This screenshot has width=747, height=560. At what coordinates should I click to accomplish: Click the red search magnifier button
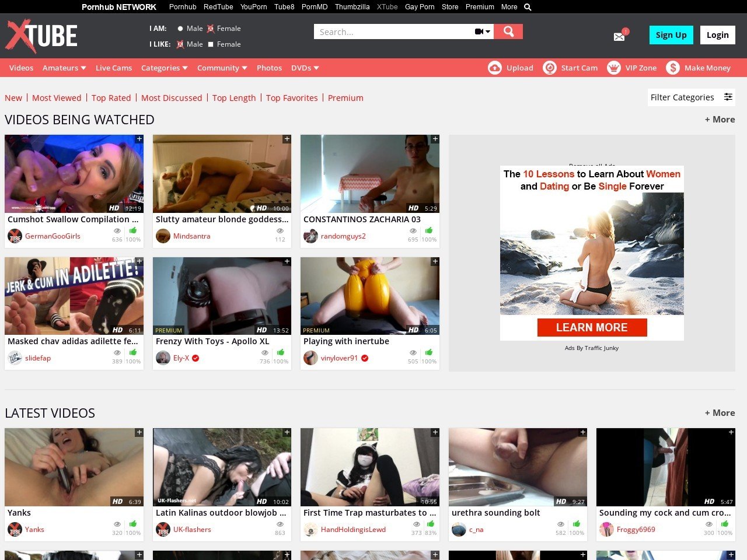pos(508,32)
